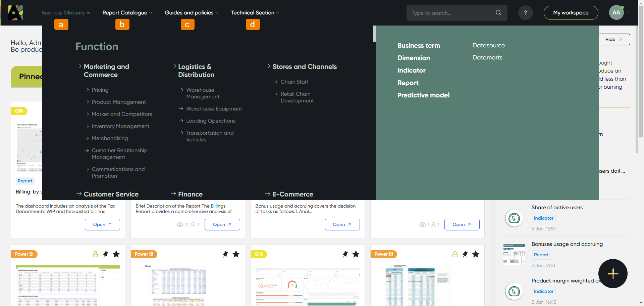Focus the Type to search field

(x=451, y=13)
